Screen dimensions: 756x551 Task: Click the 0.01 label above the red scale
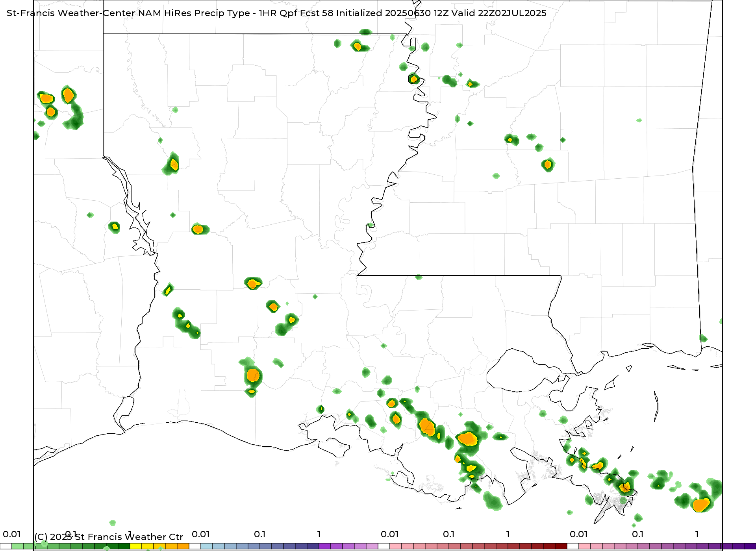pos(390,534)
